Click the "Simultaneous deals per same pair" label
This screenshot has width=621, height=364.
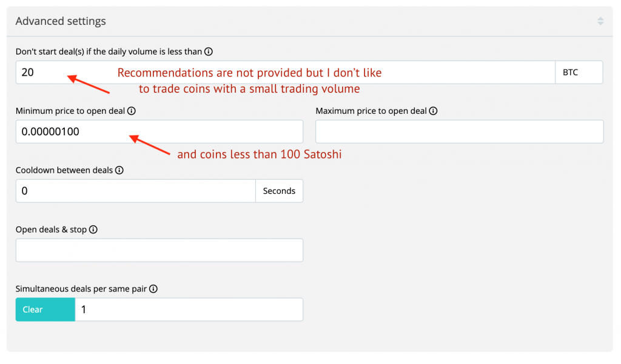(81, 290)
